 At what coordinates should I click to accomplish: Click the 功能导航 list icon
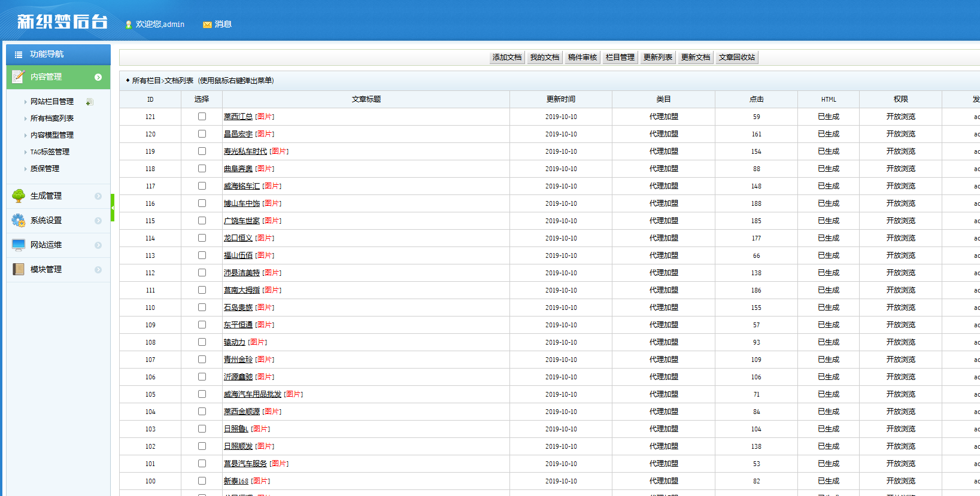pyautogui.click(x=19, y=54)
